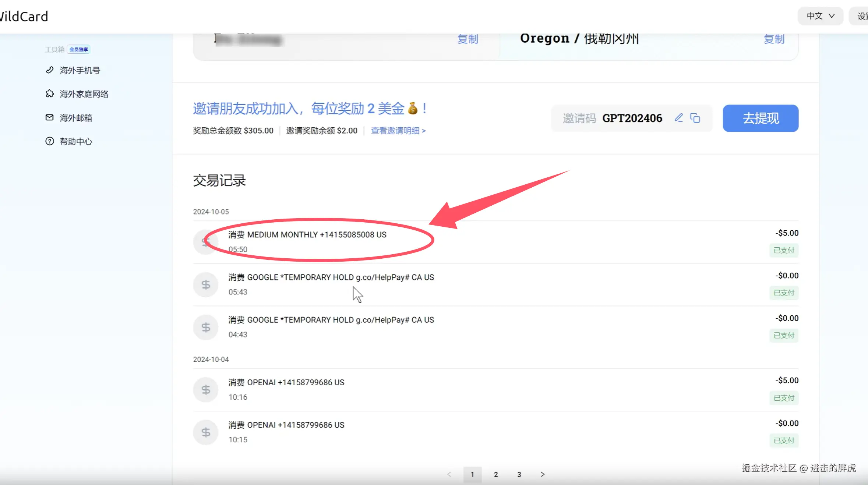Screen dimensions: 868x485
Task: Click 复制 next to Oregon state
Action: [x=774, y=39]
